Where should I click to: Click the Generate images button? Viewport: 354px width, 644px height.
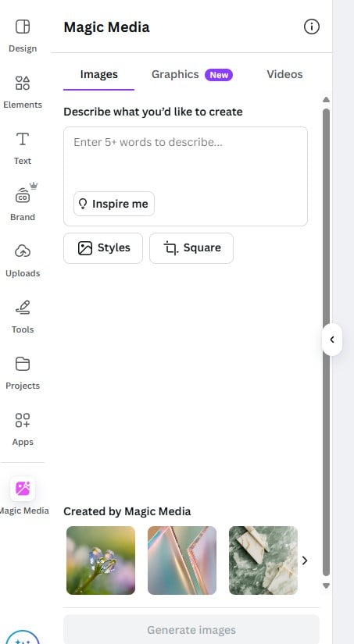(191, 629)
